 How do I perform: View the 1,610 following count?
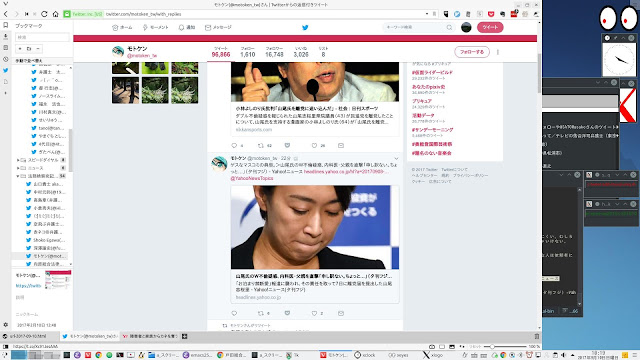[247, 52]
